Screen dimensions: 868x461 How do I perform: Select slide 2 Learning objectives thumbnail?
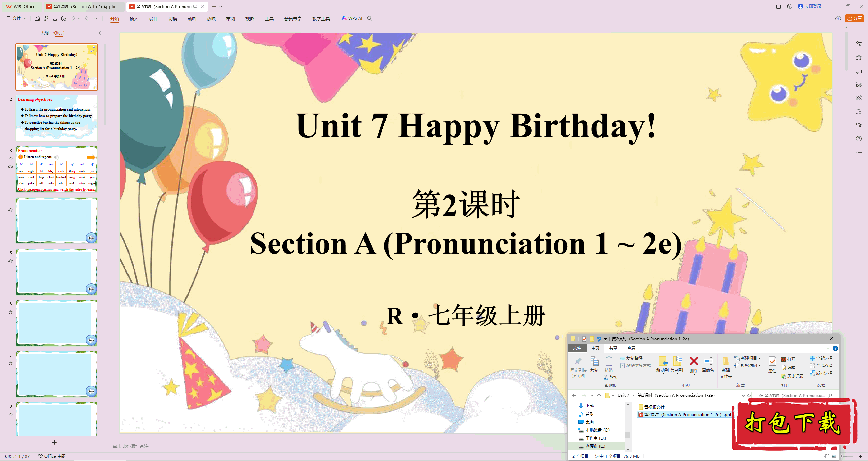coord(57,118)
